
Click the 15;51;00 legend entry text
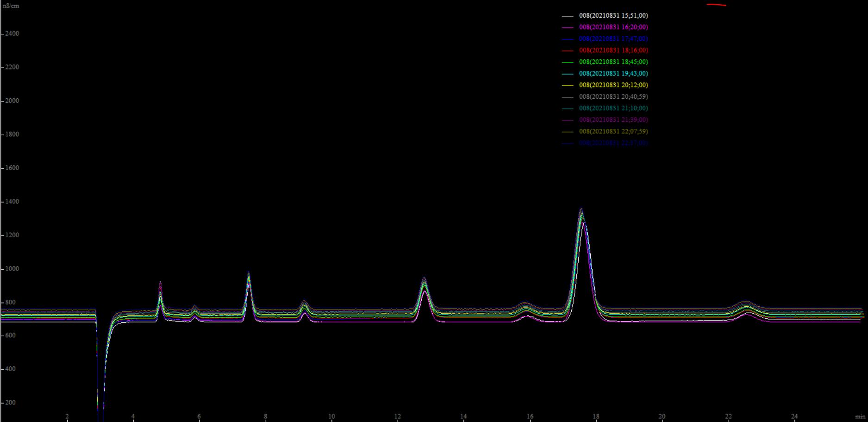(x=613, y=16)
